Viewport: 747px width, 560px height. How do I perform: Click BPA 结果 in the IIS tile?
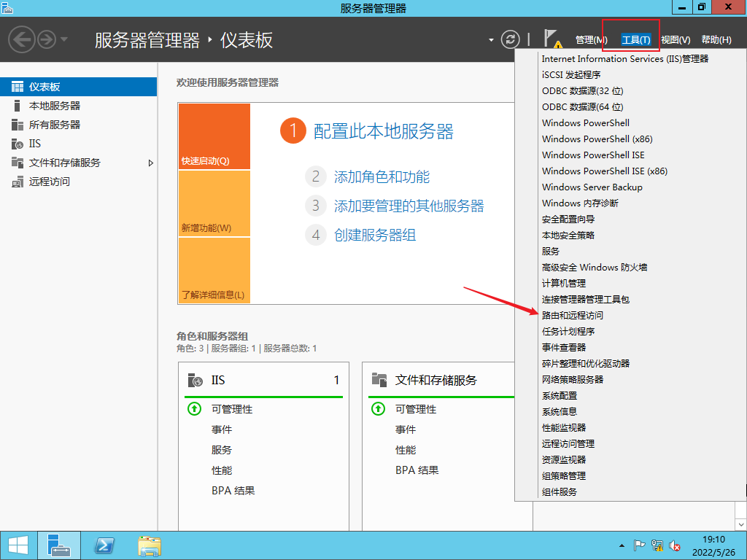tap(233, 491)
